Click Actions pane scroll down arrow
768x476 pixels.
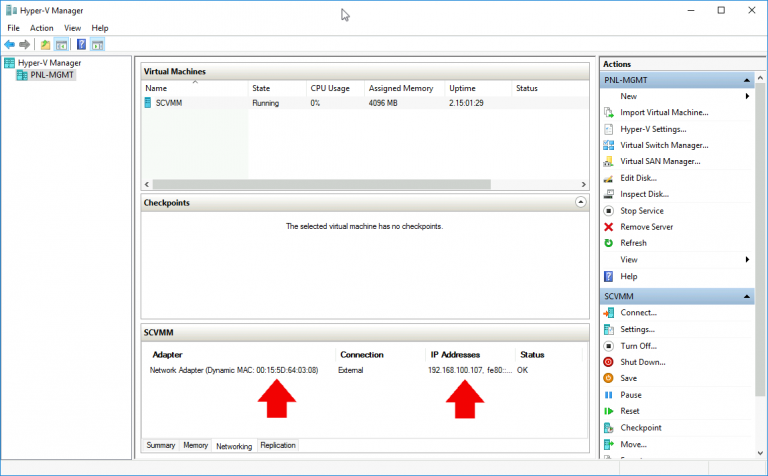click(760, 453)
